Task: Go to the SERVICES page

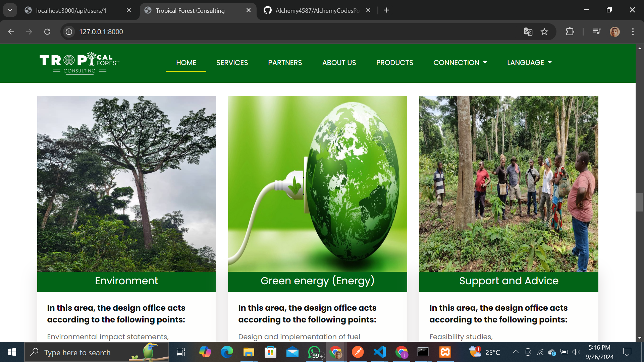Action: [x=232, y=63]
